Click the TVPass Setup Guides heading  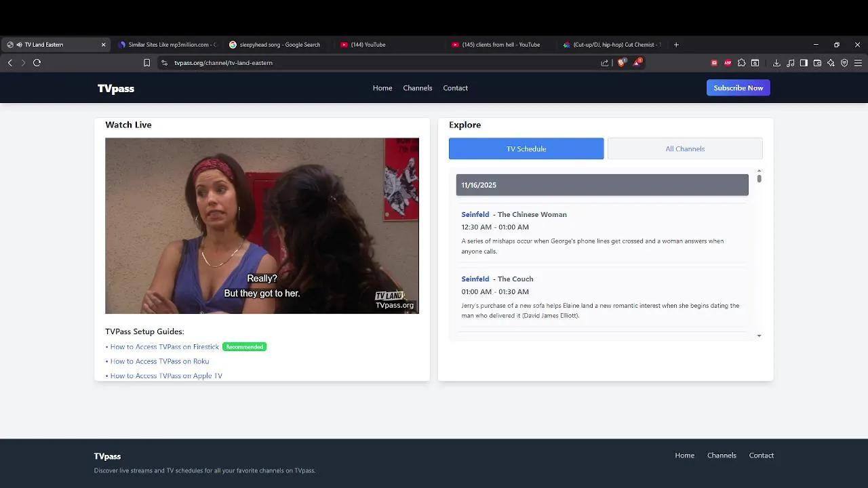tap(144, 331)
